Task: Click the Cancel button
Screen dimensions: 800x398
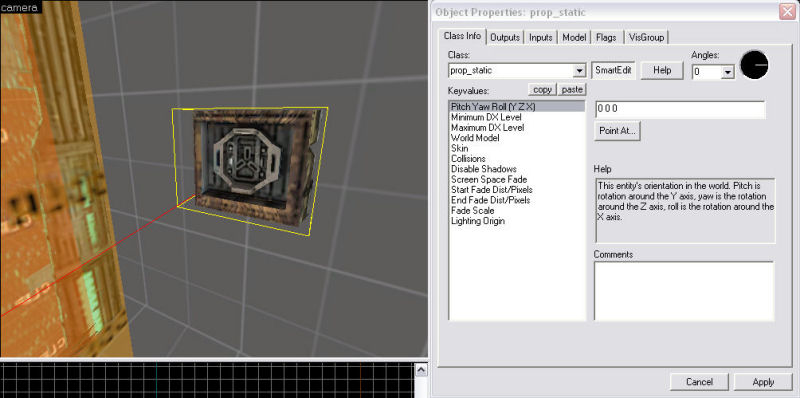Action: tap(699, 382)
